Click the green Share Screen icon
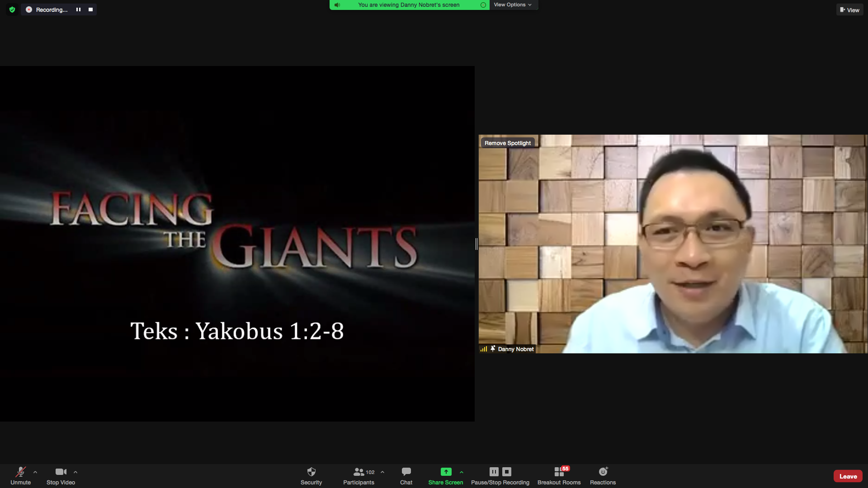Image resolution: width=868 pixels, height=488 pixels. point(446,472)
